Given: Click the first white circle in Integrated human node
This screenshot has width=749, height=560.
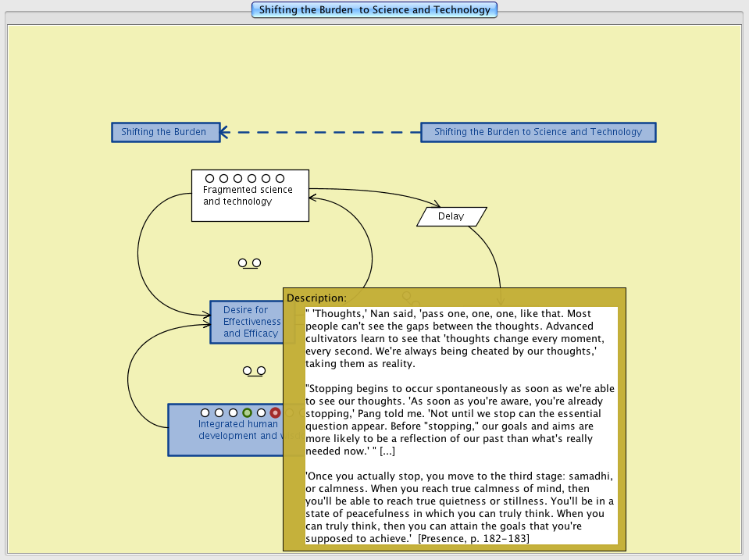Looking at the screenshot, I should tap(205, 412).
